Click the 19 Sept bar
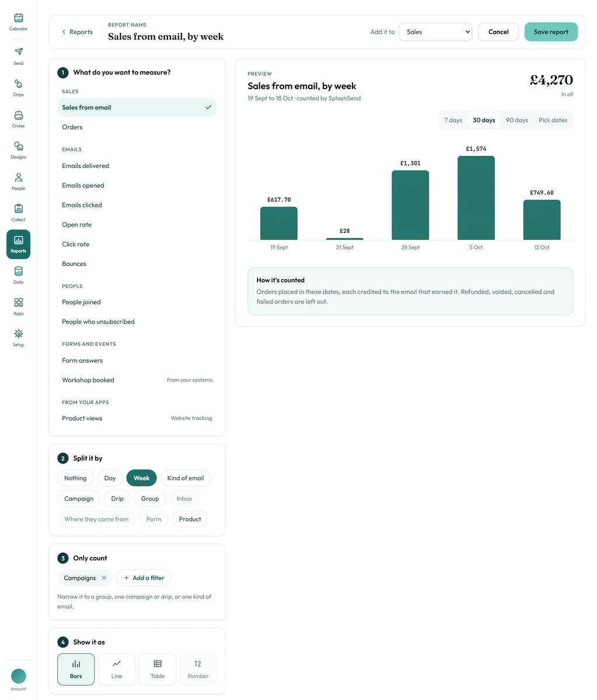This screenshot has height=700, width=597. 279,223
